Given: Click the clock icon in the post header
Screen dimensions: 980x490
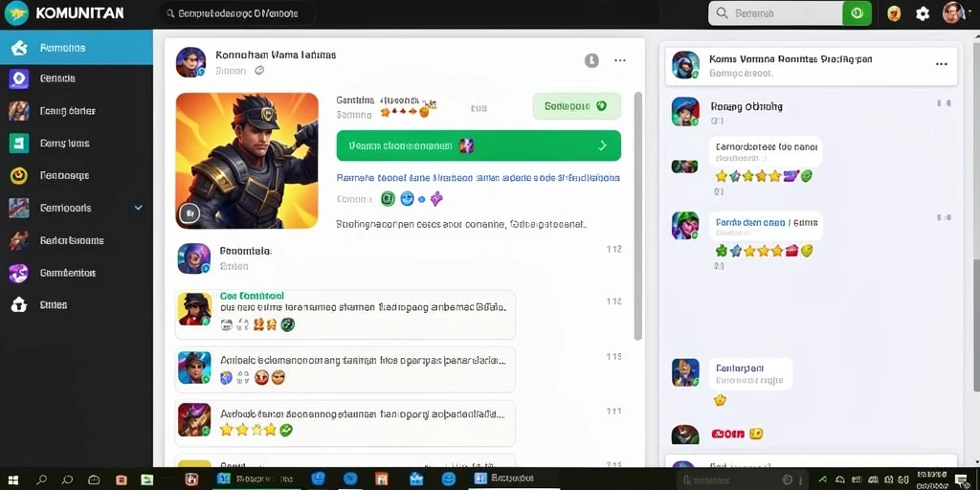Looking at the screenshot, I should pyautogui.click(x=591, y=60).
